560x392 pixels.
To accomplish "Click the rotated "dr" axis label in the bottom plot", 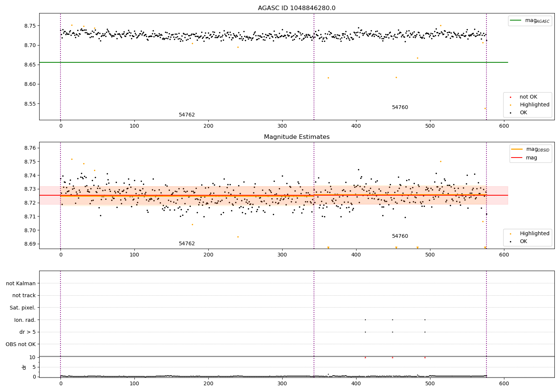I will [24, 367].
